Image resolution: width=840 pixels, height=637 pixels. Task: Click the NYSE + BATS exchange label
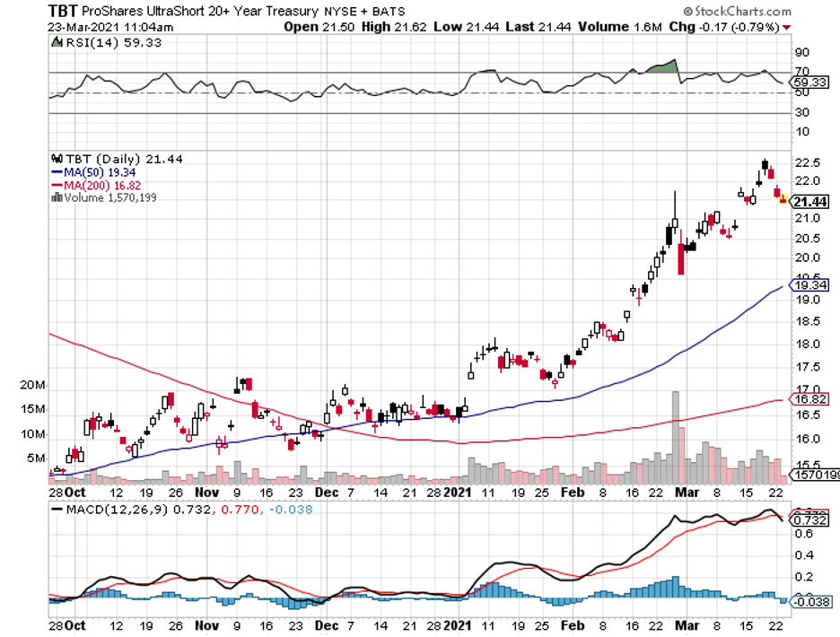click(x=364, y=12)
